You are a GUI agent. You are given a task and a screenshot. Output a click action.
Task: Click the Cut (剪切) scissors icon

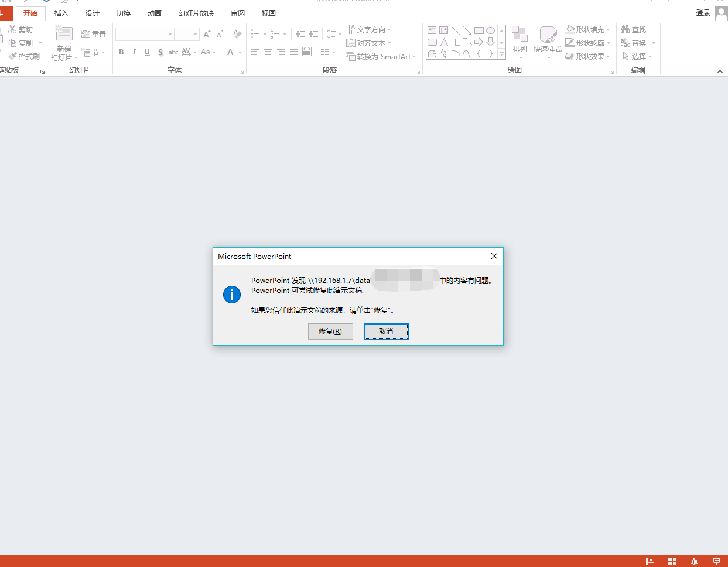click(12, 29)
